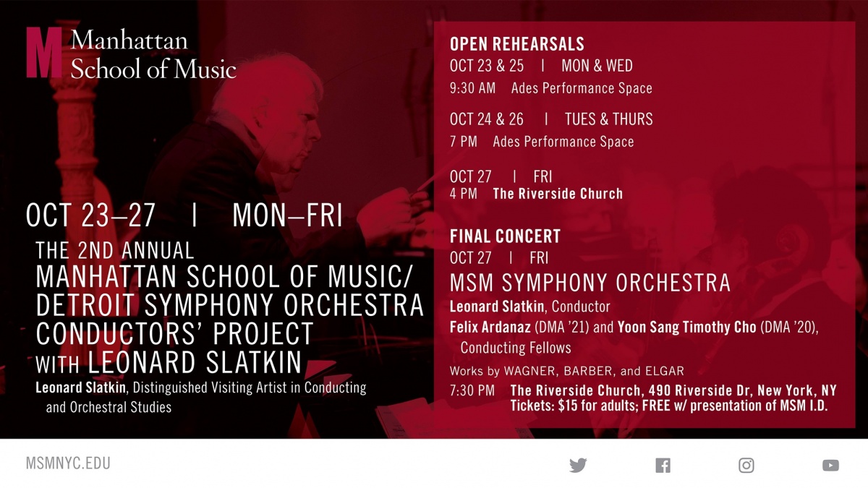Click the MSM SYMPHONY ORCHESTRA title
The height and width of the screenshot is (488, 868).
tap(590, 282)
